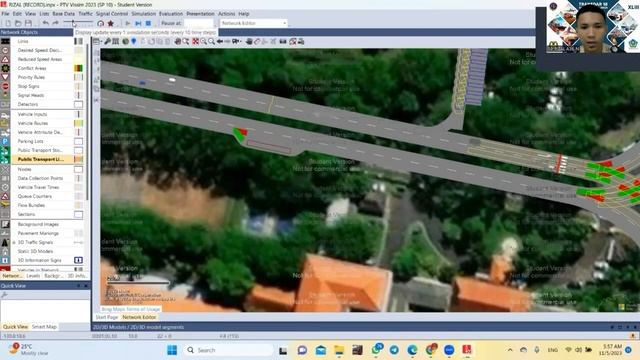Open Microsoft Edge from the taskbar

[x=412, y=350]
